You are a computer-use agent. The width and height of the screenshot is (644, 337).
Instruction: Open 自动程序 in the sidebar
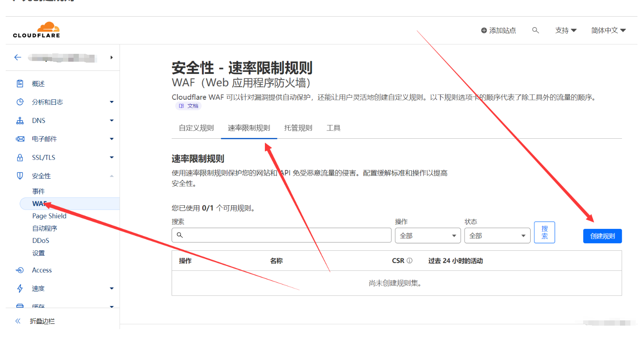click(x=45, y=228)
